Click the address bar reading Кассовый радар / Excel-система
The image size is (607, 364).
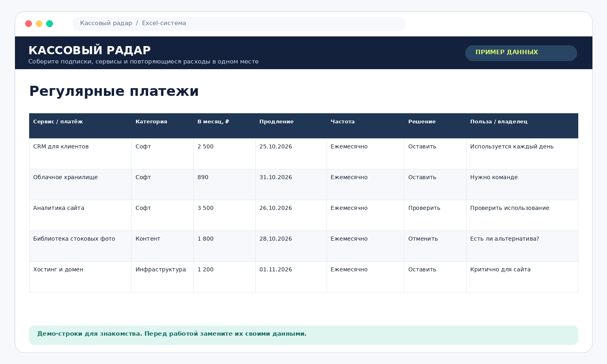coord(239,23)
